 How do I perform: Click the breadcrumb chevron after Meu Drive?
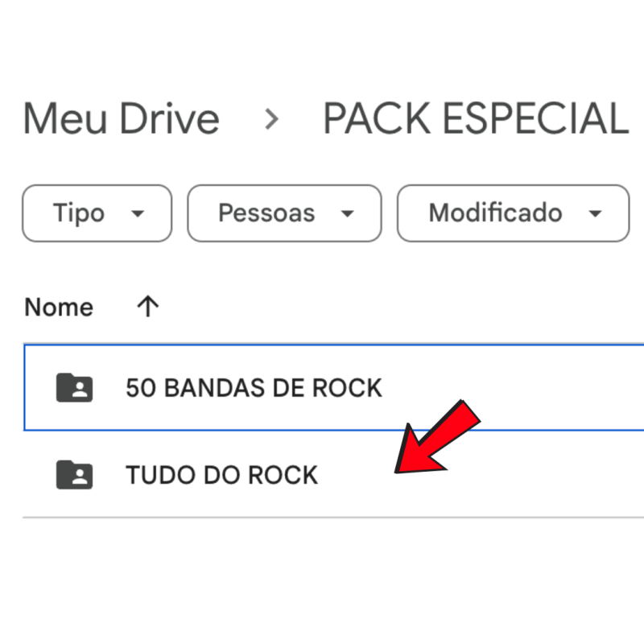point(271,119)
